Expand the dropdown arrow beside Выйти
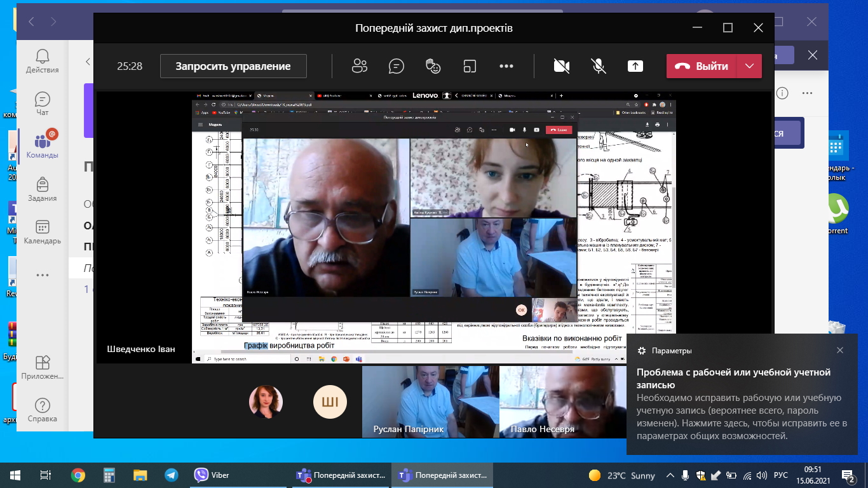 749,66
